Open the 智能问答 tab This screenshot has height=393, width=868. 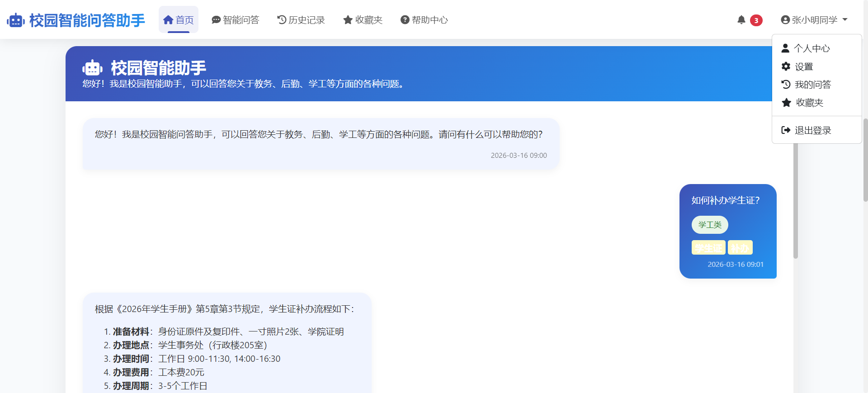pos(236,20)
